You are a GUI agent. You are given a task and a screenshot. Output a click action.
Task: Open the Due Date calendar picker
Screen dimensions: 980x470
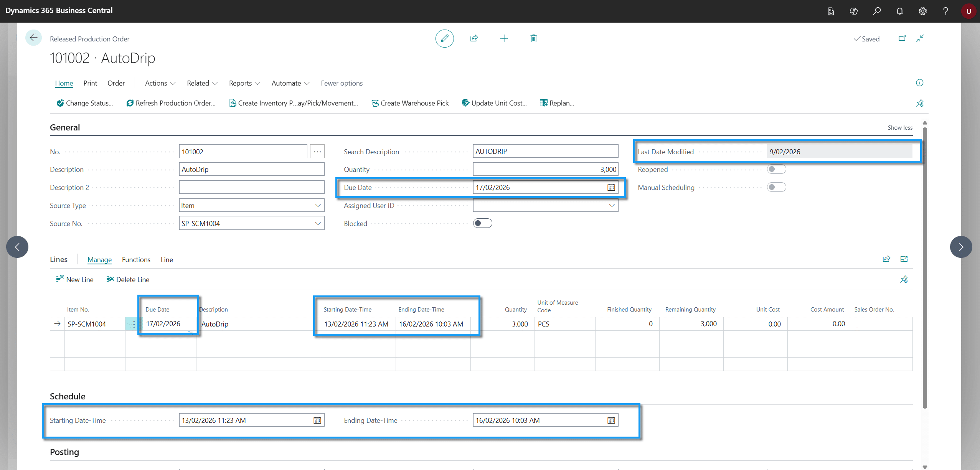[x=611, y=187]
